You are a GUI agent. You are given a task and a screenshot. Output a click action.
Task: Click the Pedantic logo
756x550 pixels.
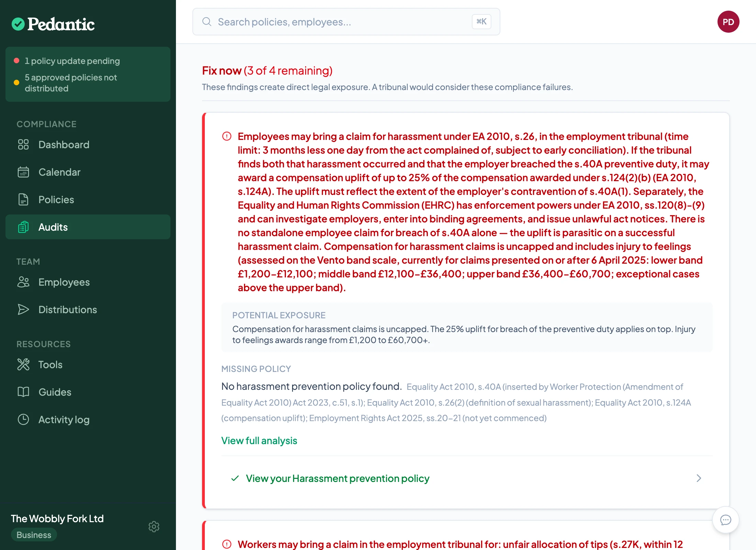pos(53,23)
